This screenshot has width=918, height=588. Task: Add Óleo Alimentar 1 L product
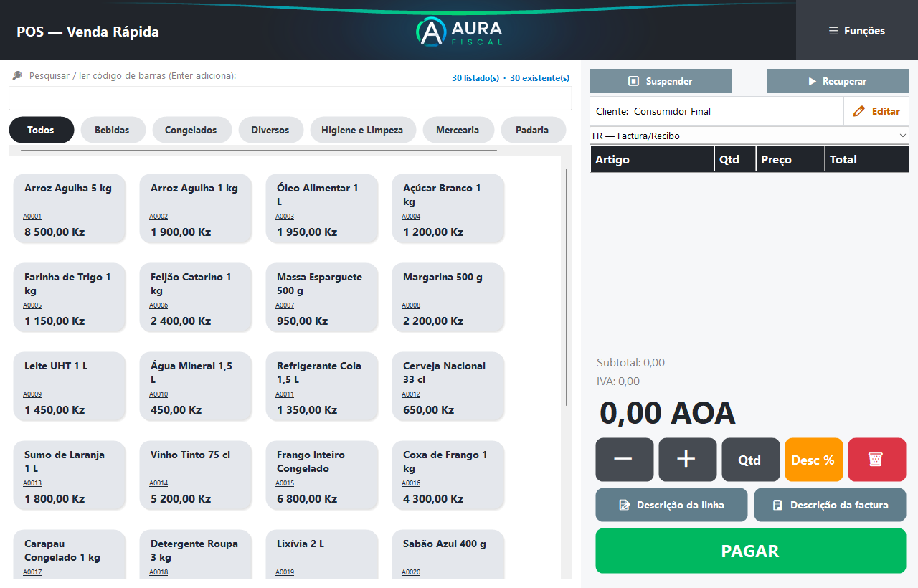(x=322, y=208)
